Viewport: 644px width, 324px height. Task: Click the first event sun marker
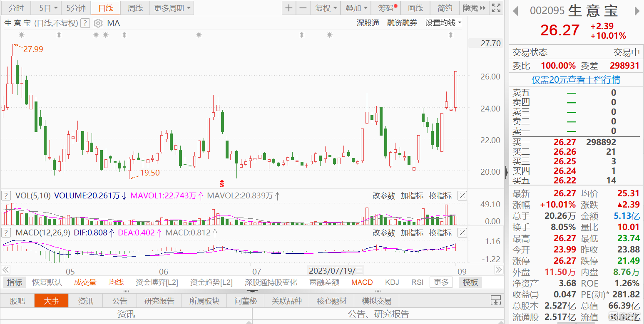pos(22,35)
